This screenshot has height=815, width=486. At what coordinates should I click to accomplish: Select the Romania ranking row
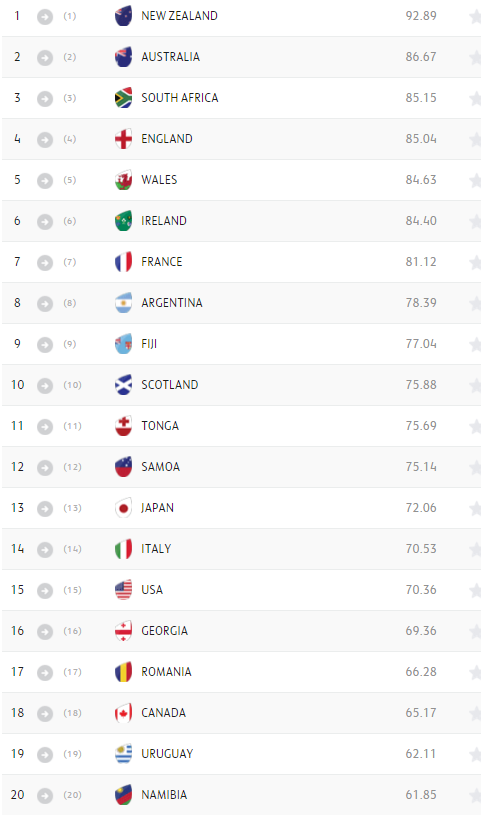[x=242, y=672]
